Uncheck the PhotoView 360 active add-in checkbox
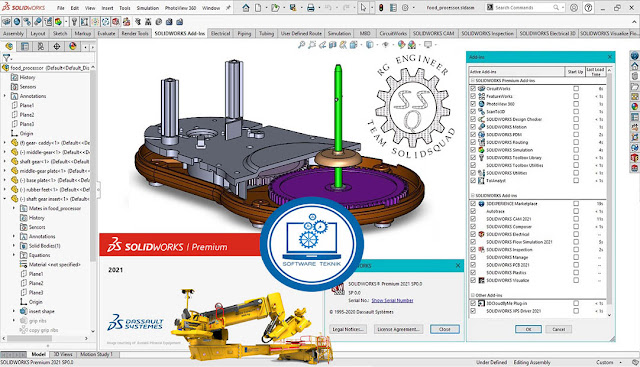Image resolution: width=640 pixels, height=367 pixels. tap(473, 104)
